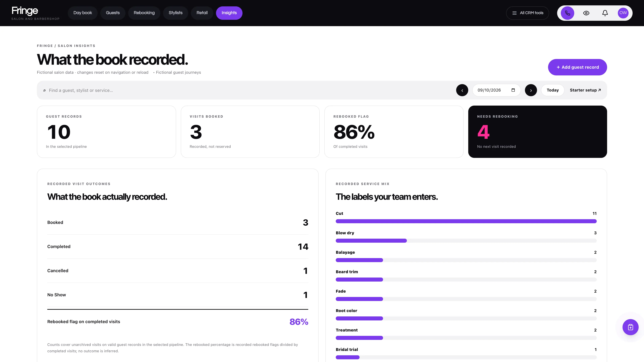Click the Today button
The height and width of the screenshot is (362, 644).
(x=552, y=90)
